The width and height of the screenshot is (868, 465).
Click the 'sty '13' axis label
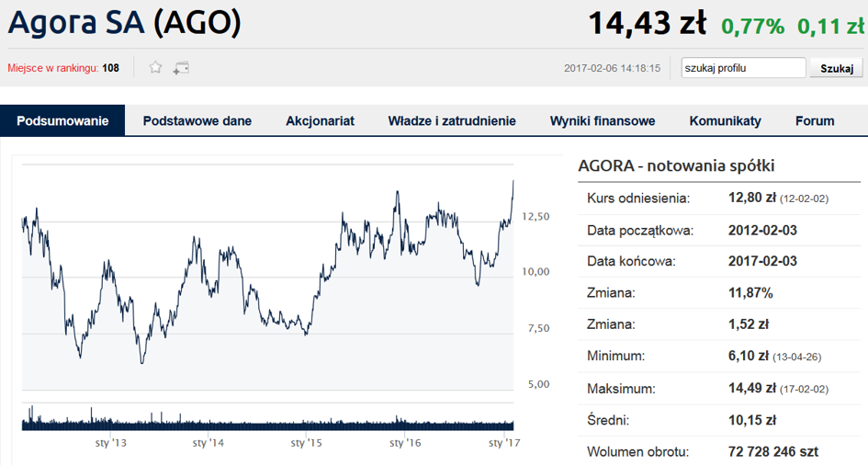[111, 443]
